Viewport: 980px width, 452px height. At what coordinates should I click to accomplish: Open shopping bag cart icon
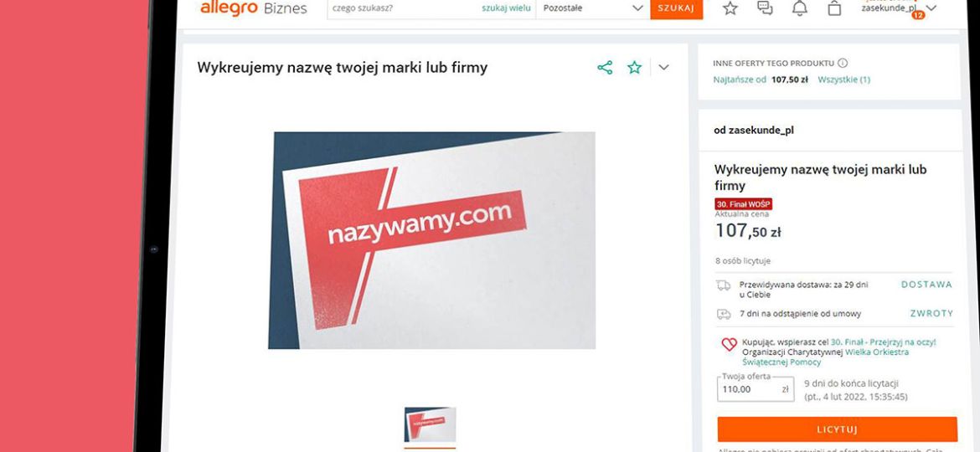834,8
